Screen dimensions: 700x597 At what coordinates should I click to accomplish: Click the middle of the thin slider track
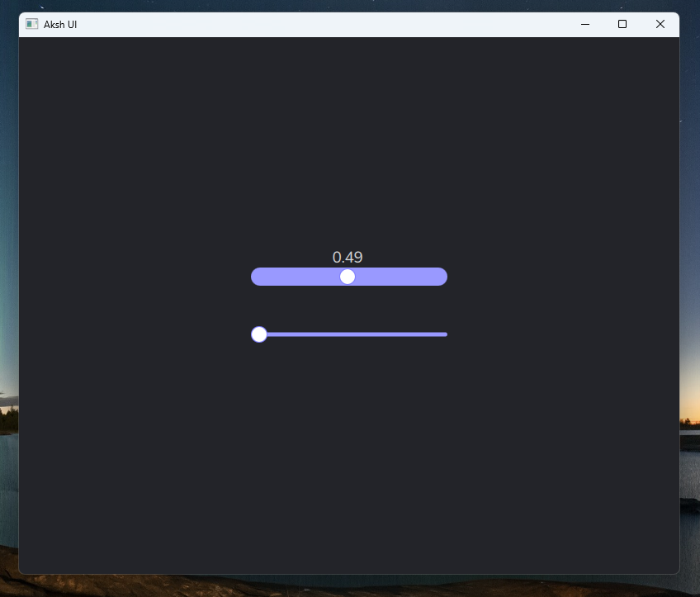click(349, 334)
